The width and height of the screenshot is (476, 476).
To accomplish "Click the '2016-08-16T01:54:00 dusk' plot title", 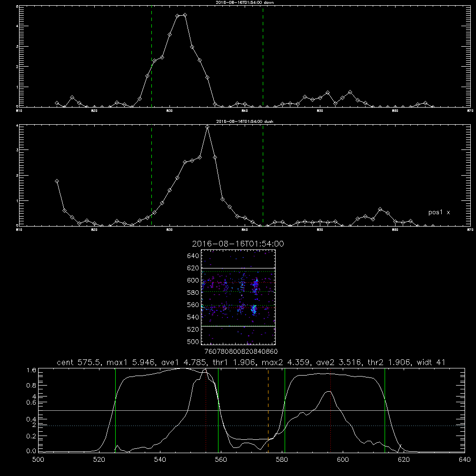I will pyautogui.click(x=245, y=121).
